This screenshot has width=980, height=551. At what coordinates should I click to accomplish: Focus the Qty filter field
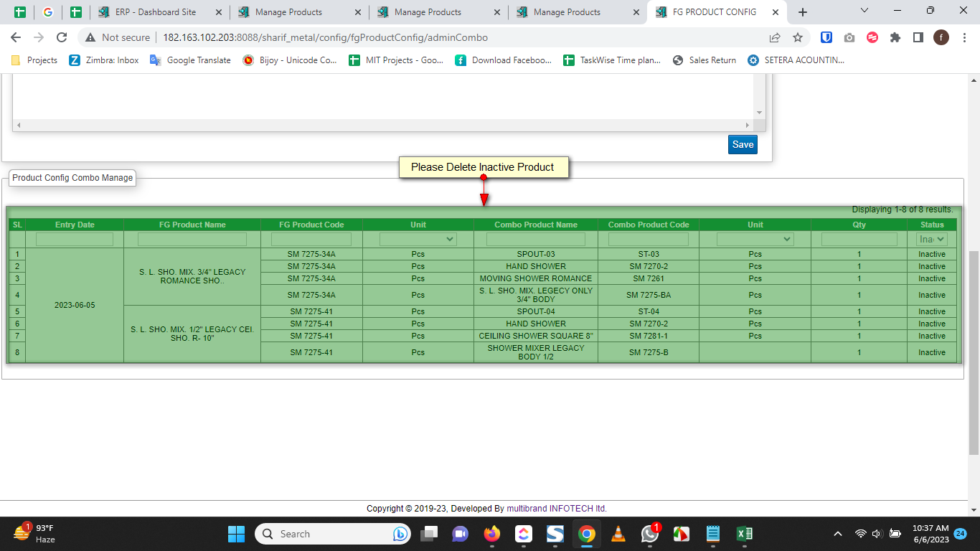859,239
